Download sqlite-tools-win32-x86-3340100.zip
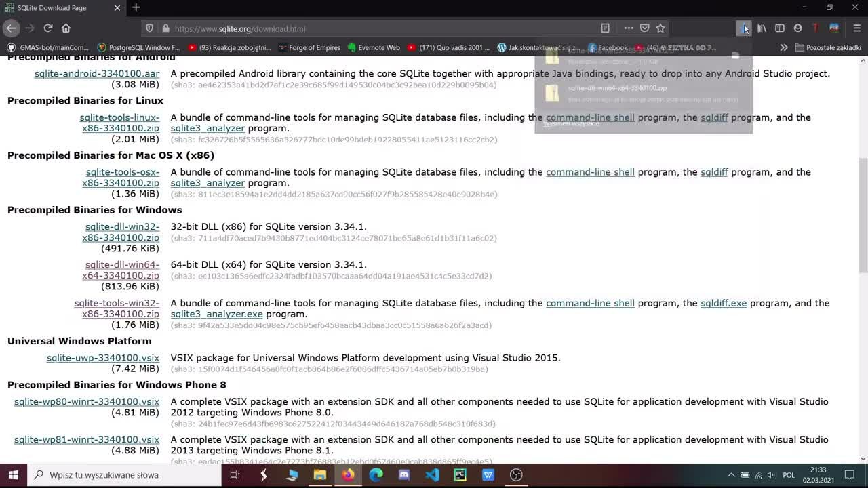 [x=117, y=308]
